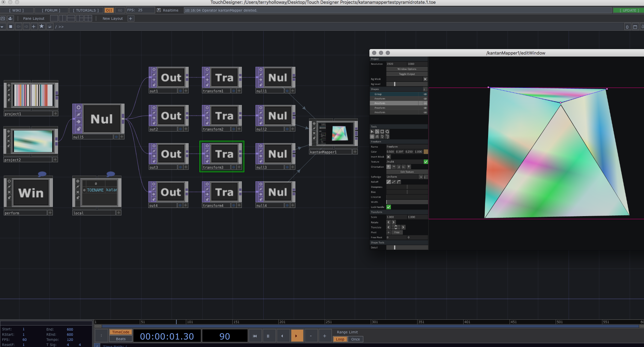Jump to start with the rewind button
The width and height of the screenshot is (644, 347).
click(255, 336)
